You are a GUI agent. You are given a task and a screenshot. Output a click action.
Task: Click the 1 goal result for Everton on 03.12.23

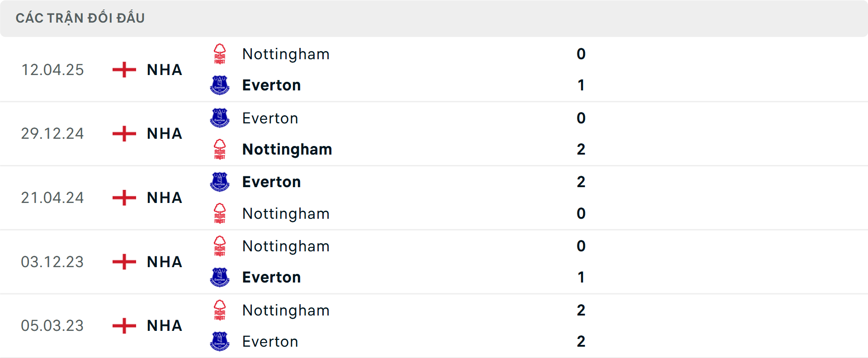(581, 277)
